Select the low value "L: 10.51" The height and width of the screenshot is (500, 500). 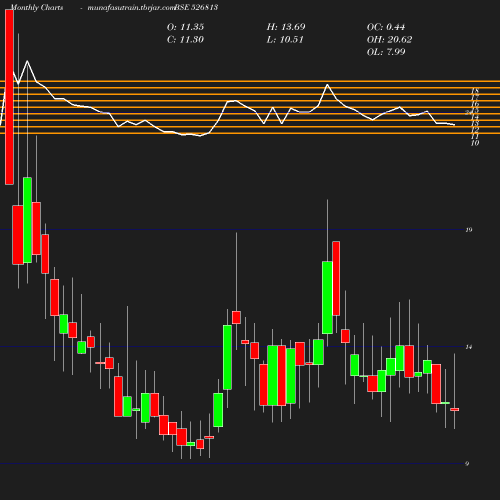pos(285,40)
